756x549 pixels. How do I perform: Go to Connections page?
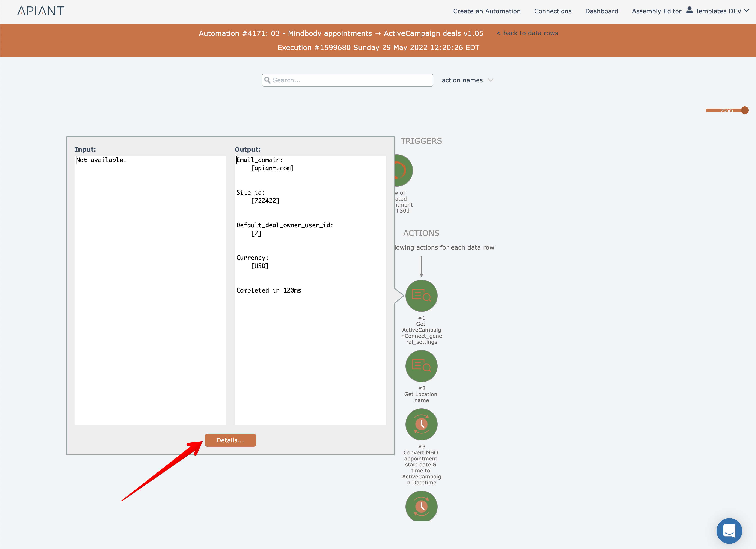click(x=553, y=11)
